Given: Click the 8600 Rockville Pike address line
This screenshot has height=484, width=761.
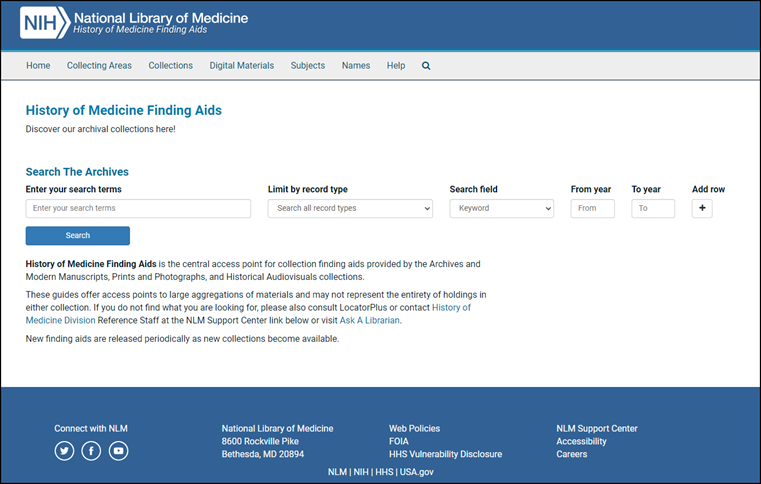Looking at the screenshot, I should coord(260,441).
